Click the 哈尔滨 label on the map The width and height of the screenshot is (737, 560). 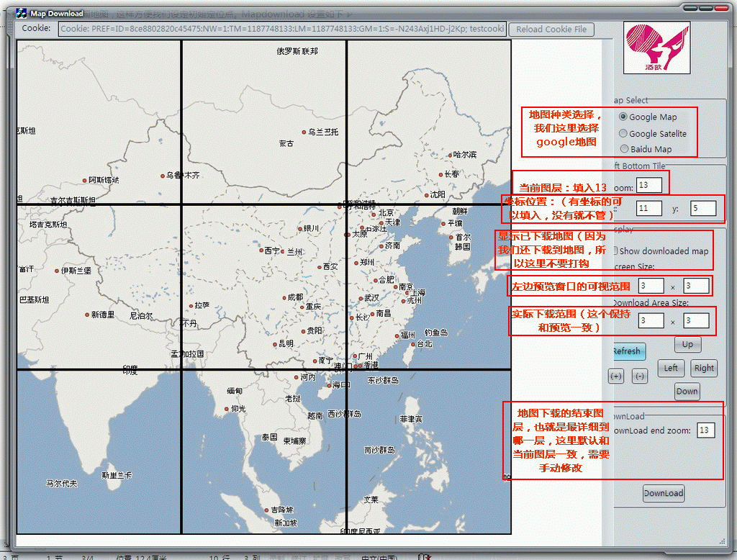(464, 155)
